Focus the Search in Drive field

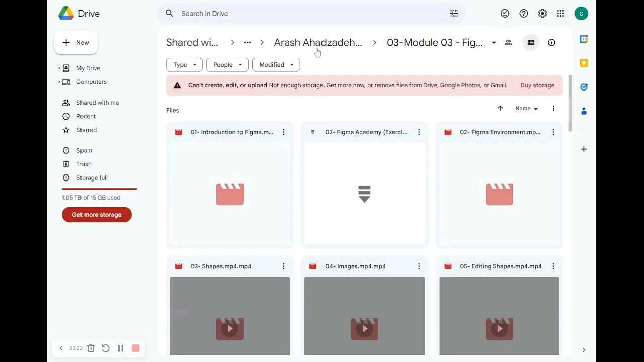(312, 14)
